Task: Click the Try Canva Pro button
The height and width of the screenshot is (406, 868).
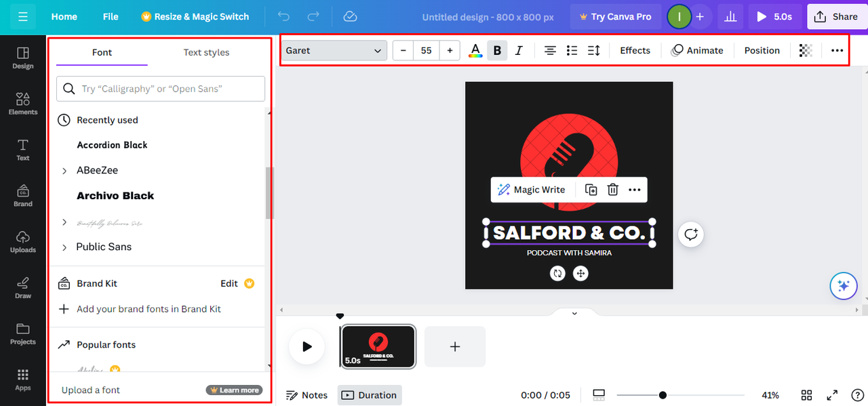Action: (x=615, y=16)
